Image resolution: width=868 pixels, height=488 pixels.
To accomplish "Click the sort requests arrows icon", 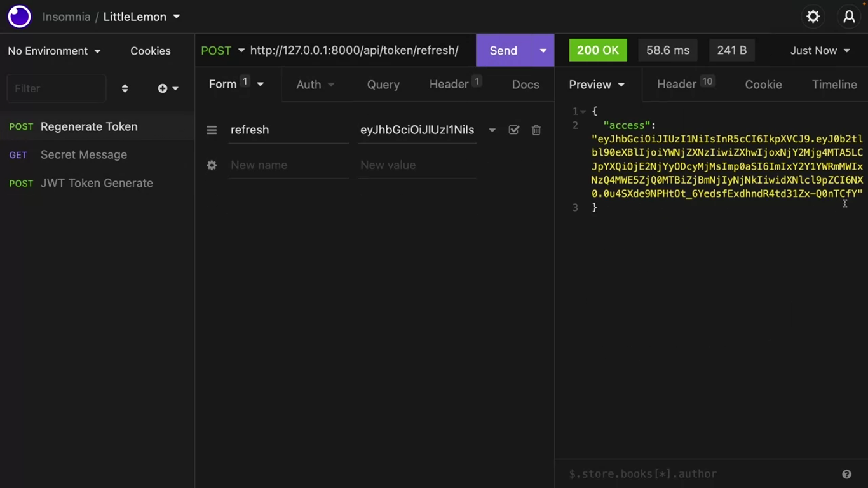I will [125, 88].
